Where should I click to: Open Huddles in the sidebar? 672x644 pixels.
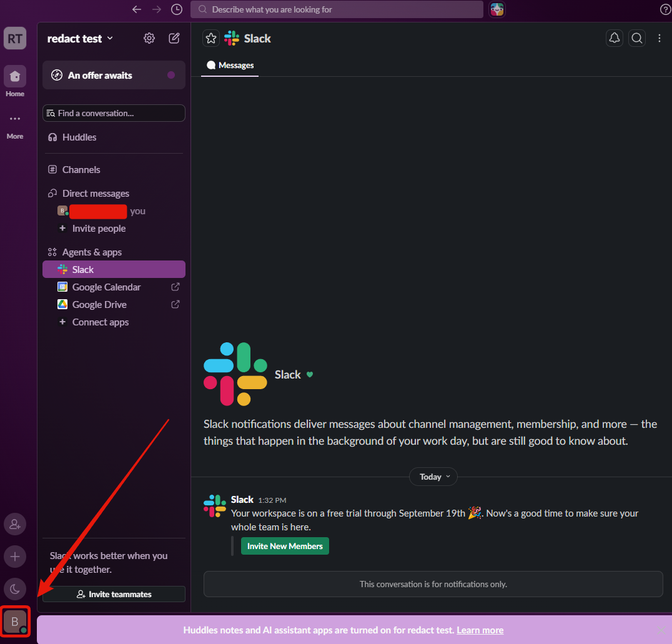pos(114,137)
